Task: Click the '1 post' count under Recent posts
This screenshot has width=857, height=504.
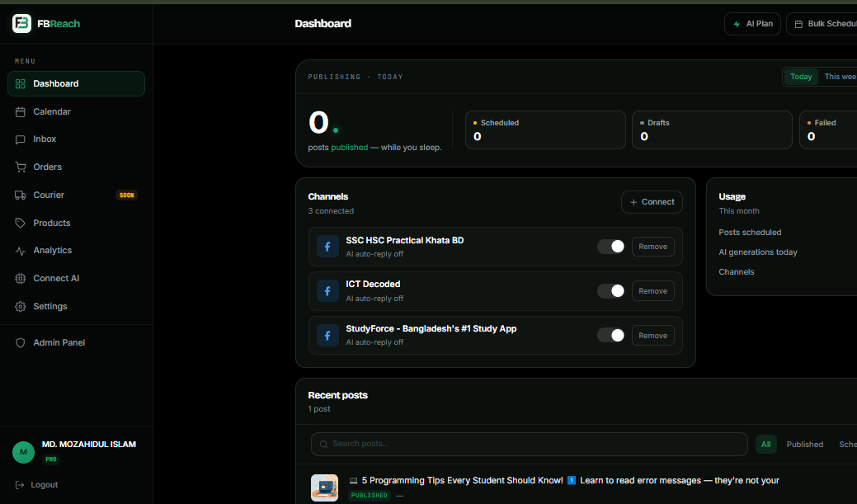Action: tap(319, 409)
